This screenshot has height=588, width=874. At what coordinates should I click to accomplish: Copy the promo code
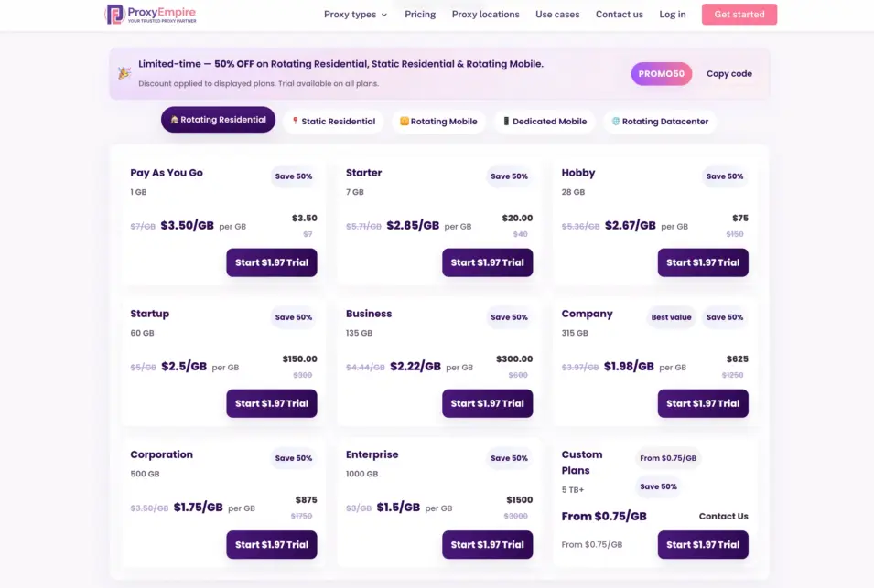729,73
